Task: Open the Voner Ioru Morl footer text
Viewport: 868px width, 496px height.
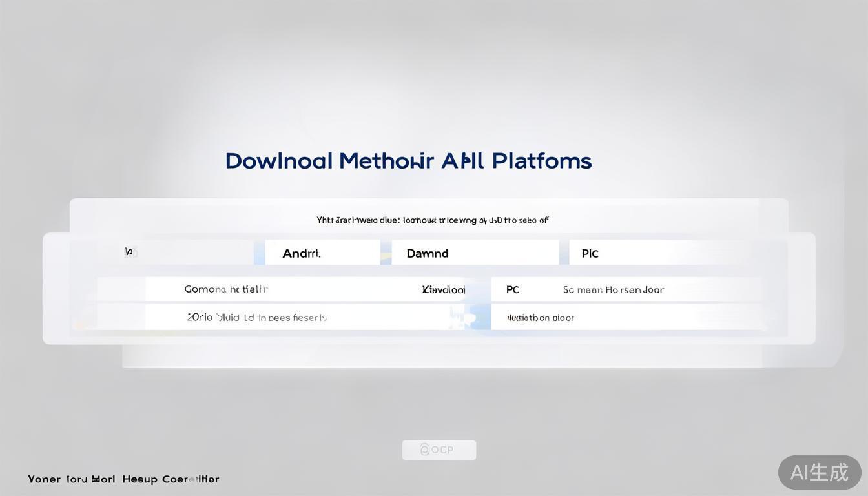Action: coord(72,479)
